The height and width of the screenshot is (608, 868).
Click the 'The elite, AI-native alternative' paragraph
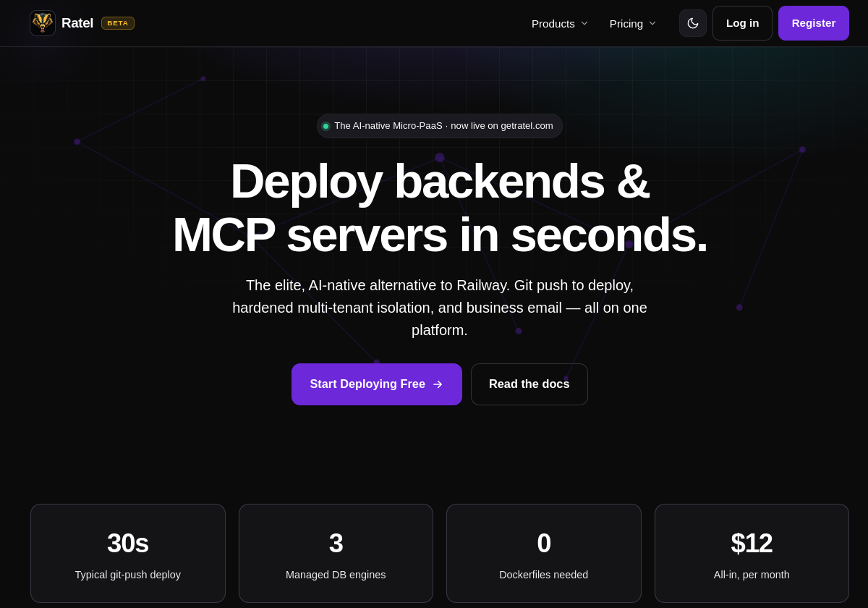click(440, 308)
